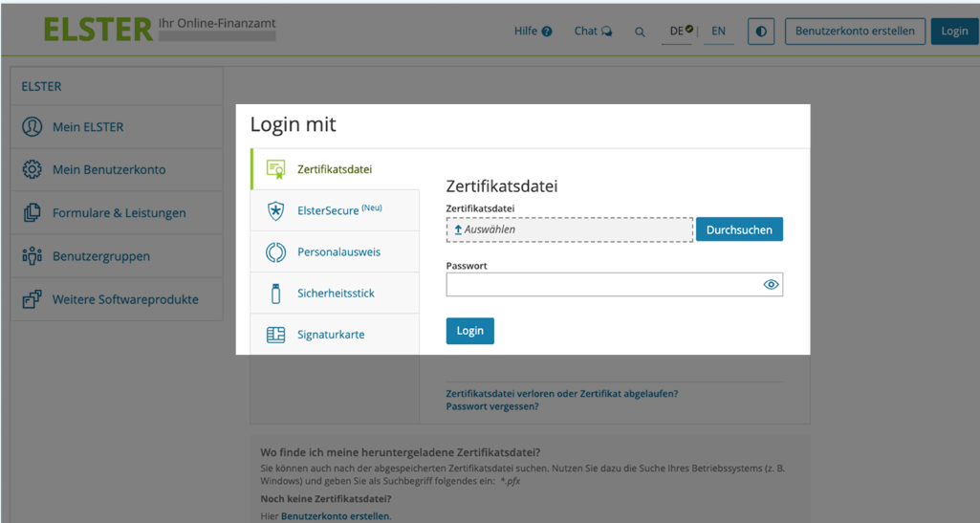Open Mein Benutzerkonto sidebar entry
The height and width of the screenshot is (523, 980).
(x=117, y=169)
